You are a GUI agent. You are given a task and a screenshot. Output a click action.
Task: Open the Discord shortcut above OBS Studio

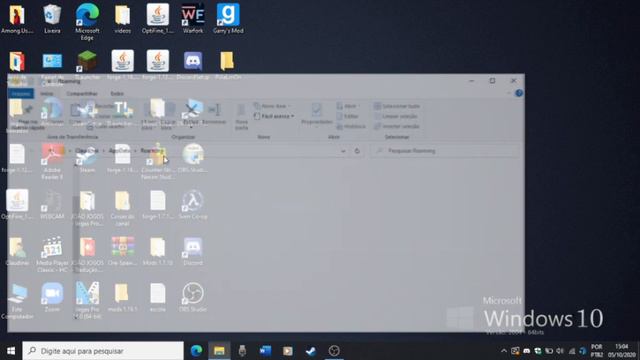pyautogui.click(x=193, y=251)
